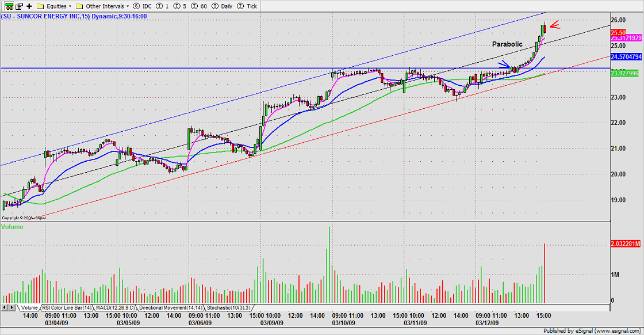644x335 pixels.
Task: Open the chart properties icon
Action: [19, 6]
